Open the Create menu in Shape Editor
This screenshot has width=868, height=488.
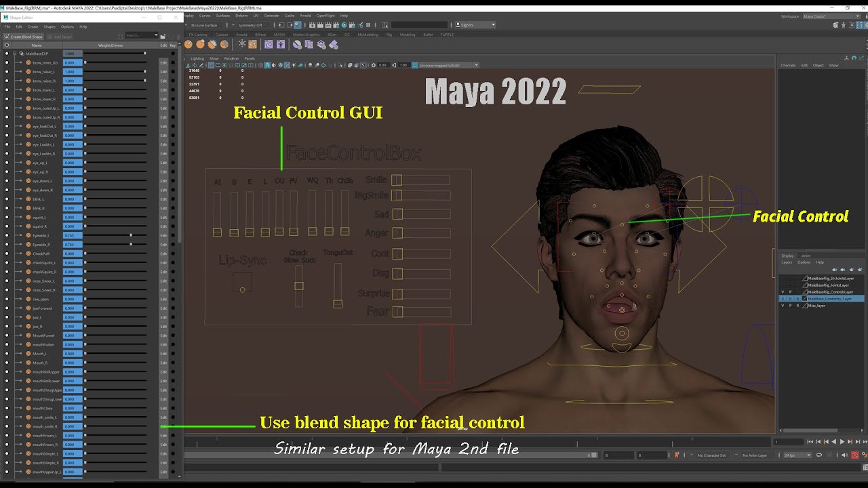(33, 26)
